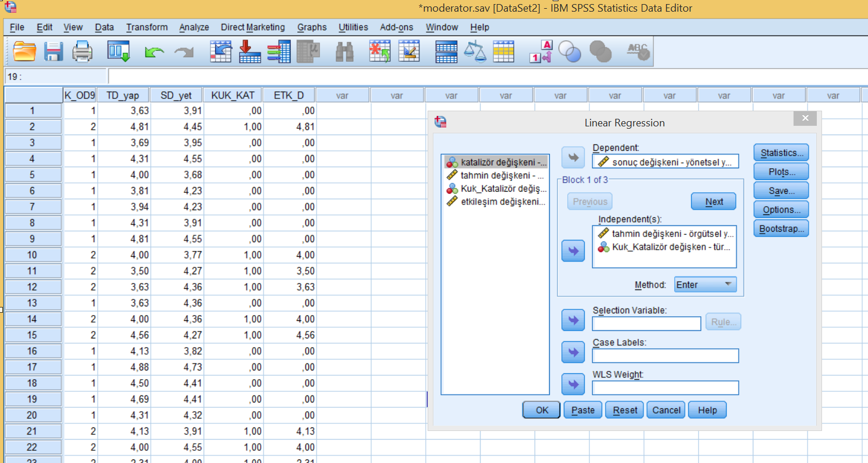Click the Statistics... button
The image size is (868, 463).
pyautogui.click(x=781, y=153)
